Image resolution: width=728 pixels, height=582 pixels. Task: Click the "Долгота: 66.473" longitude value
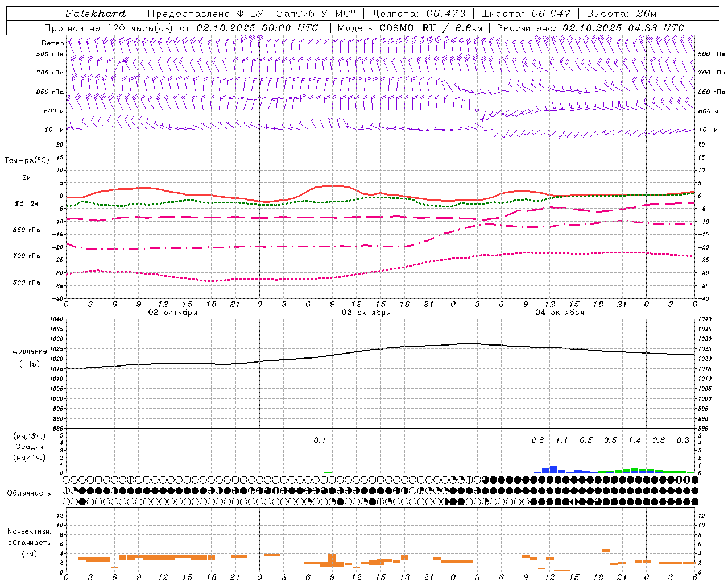(419, 14)
